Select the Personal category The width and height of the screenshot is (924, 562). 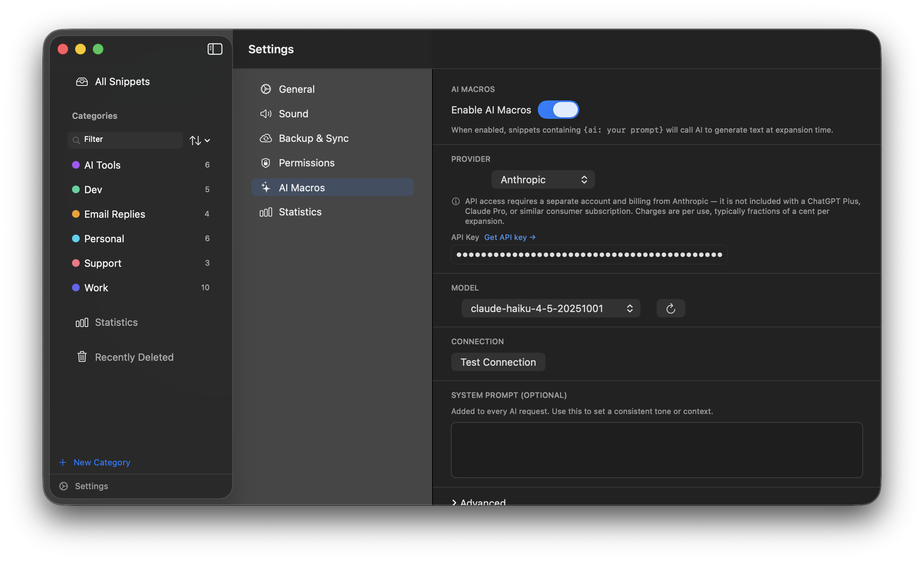[141, 238]
